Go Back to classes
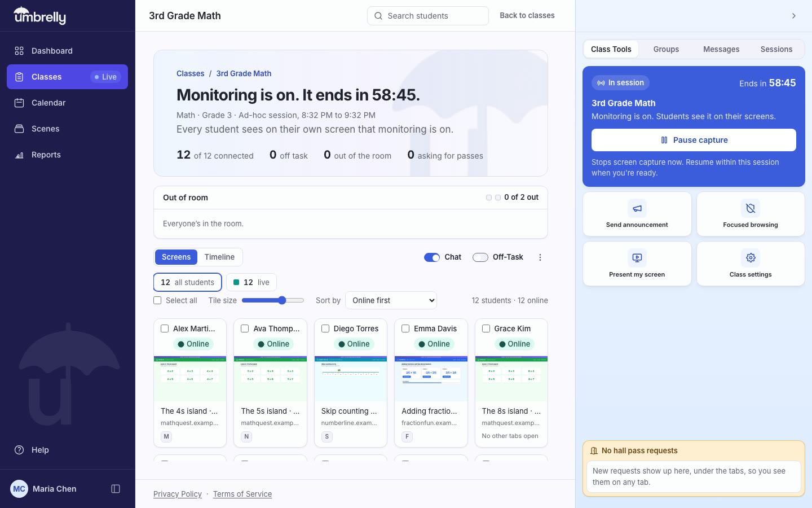The image size is (812, 508). click(527, 16)
